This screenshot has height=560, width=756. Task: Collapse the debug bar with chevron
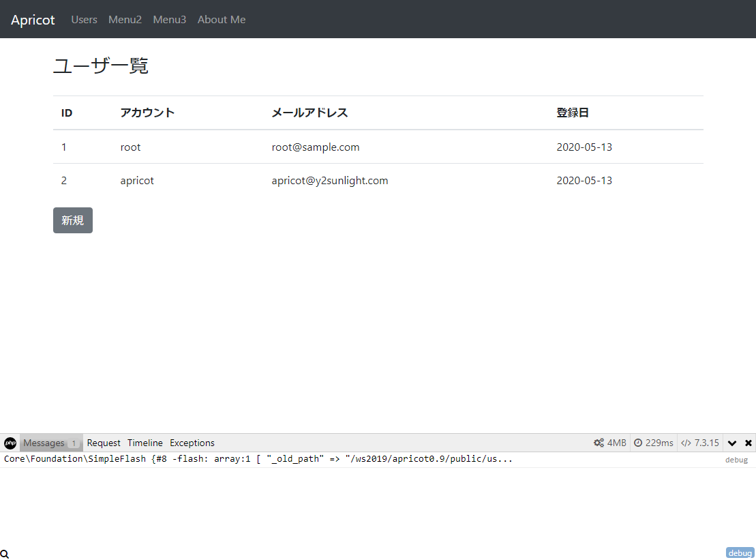pyautogui.click(x=732, y=443)
